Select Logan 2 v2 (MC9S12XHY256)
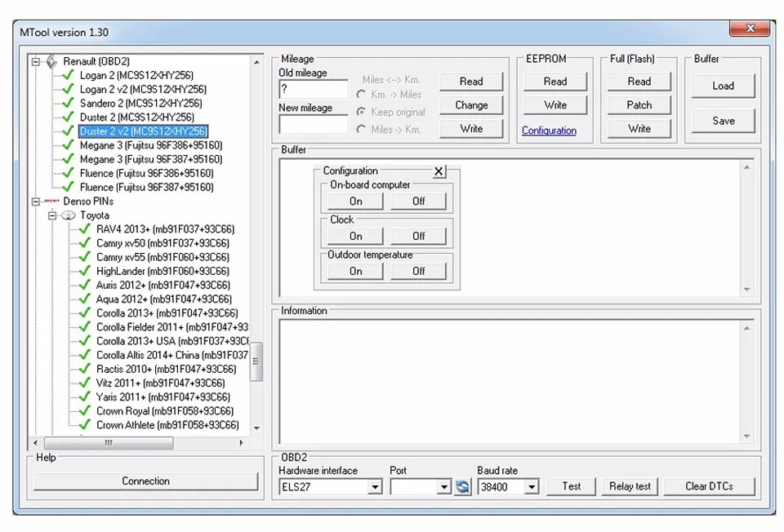The height and width of the screenshot is (532, 784). click(143, 89)
